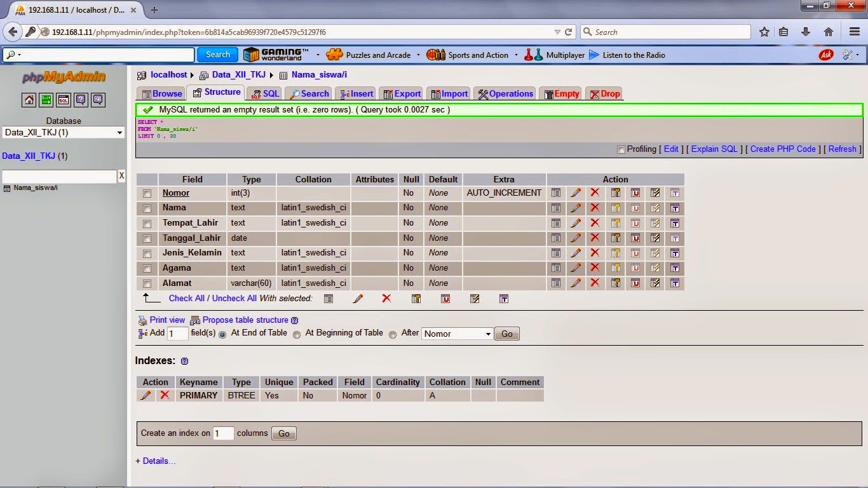
Task: Click the Check All link
Action: pyautogui.click(x=187, y=298)
